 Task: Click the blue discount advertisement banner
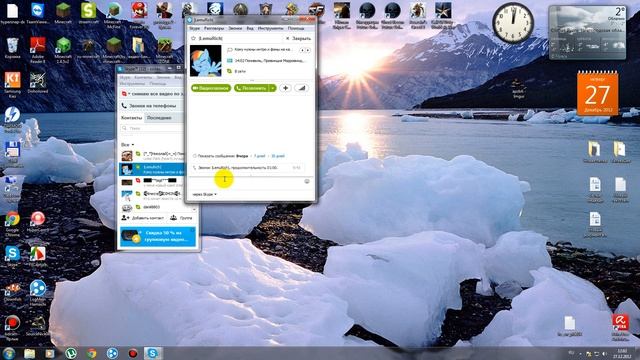pos(158,236)
